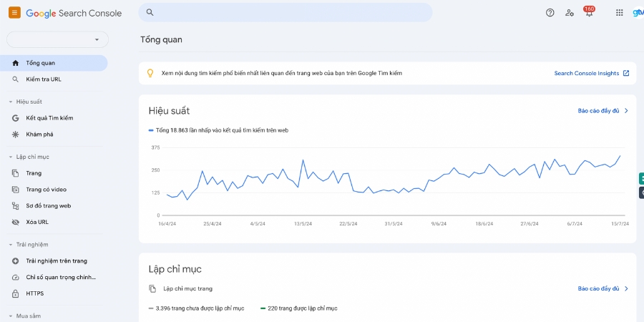Click the pages icon beside Trang
Viewport: 644px width, 322px height.
[x=16, y=173]
